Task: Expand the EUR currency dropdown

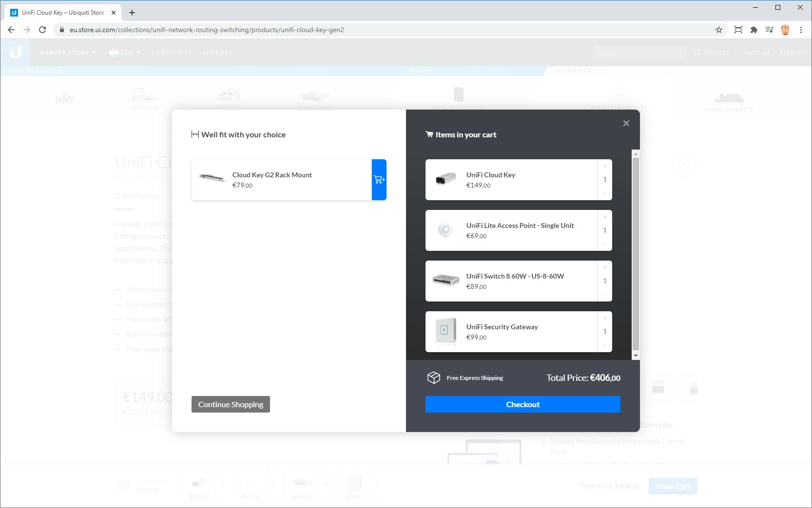Action: pos(125,53)
